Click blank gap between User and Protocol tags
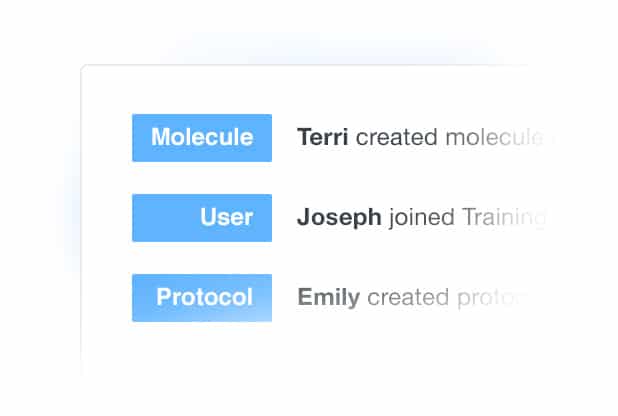The image size is (618, 416). (201, 258)
